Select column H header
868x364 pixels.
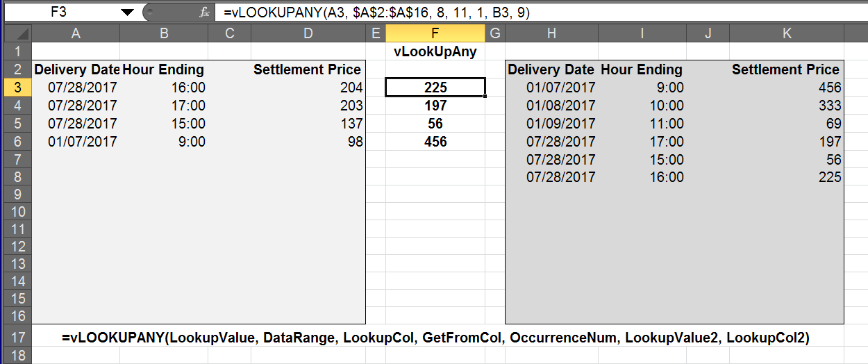[551, 33]
